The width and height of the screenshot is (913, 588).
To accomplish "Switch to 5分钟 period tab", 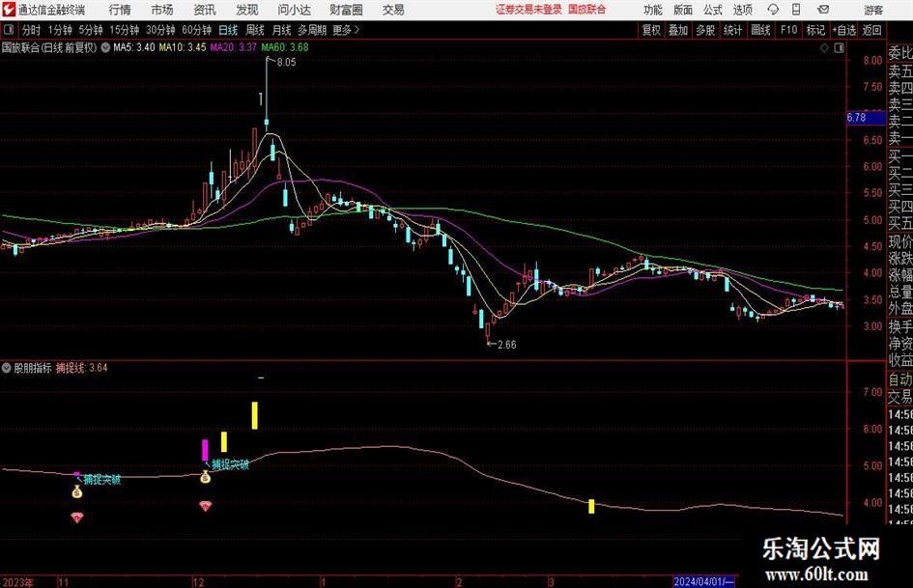I will (x=91, y=30).
